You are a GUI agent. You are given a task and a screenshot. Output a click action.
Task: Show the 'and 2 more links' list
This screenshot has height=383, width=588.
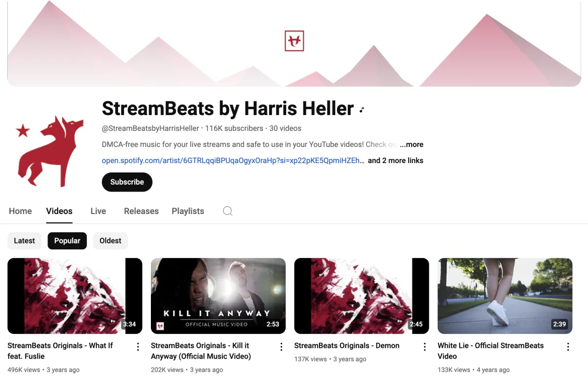[395, 161]
